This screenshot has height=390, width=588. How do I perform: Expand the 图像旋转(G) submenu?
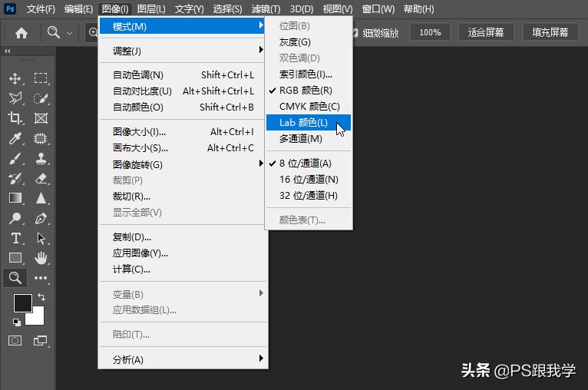click(x=183, y=164)
